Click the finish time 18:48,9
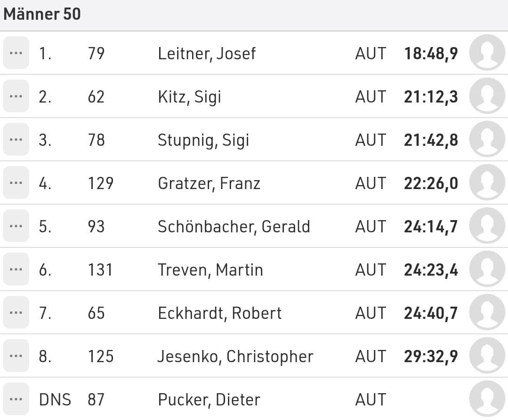This screenshot has height=420, width=508. 431,54
